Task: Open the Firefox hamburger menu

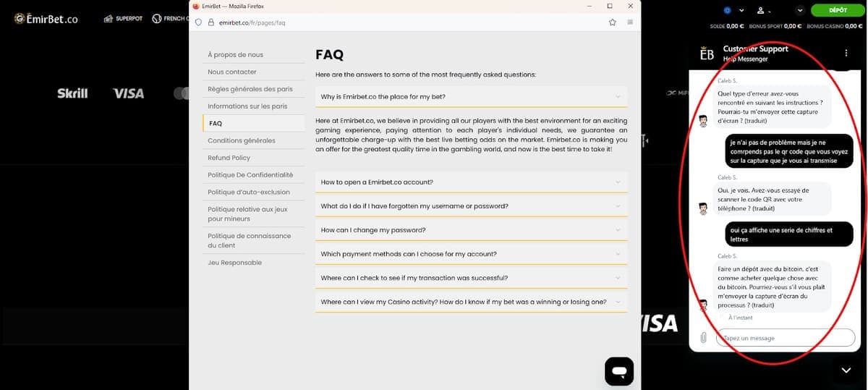Action: tap(630, 22)
